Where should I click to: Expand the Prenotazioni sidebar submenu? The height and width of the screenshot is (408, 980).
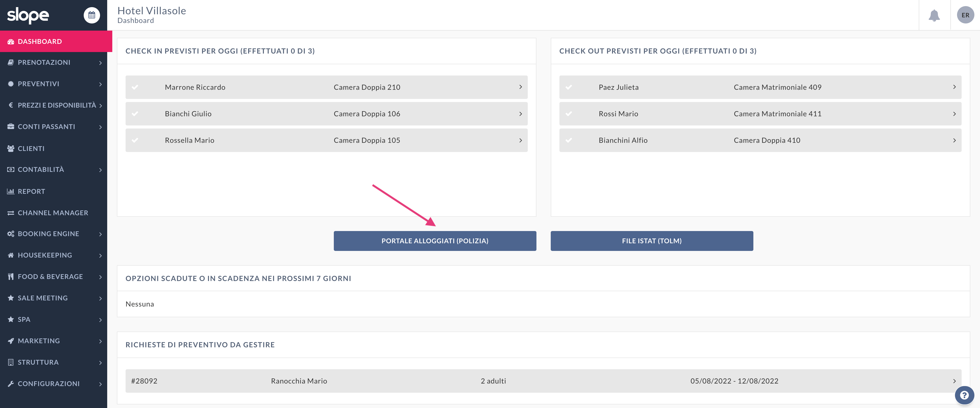coord(101,63)
